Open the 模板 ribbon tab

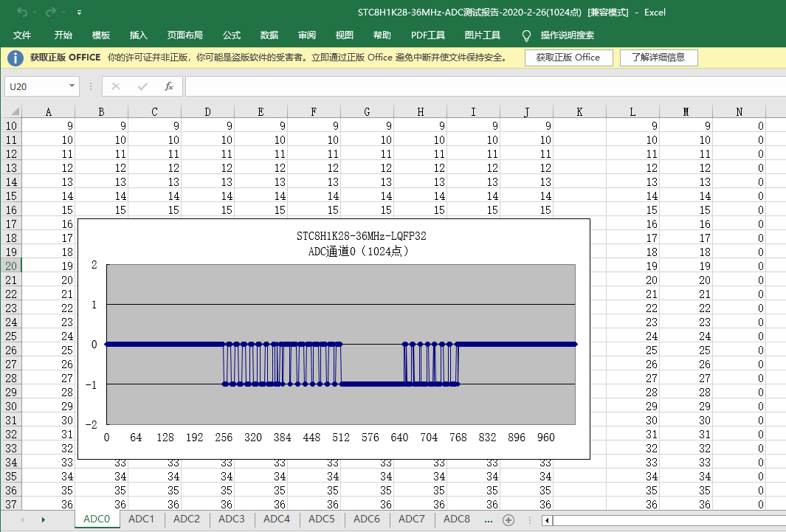tap(101, 35)
